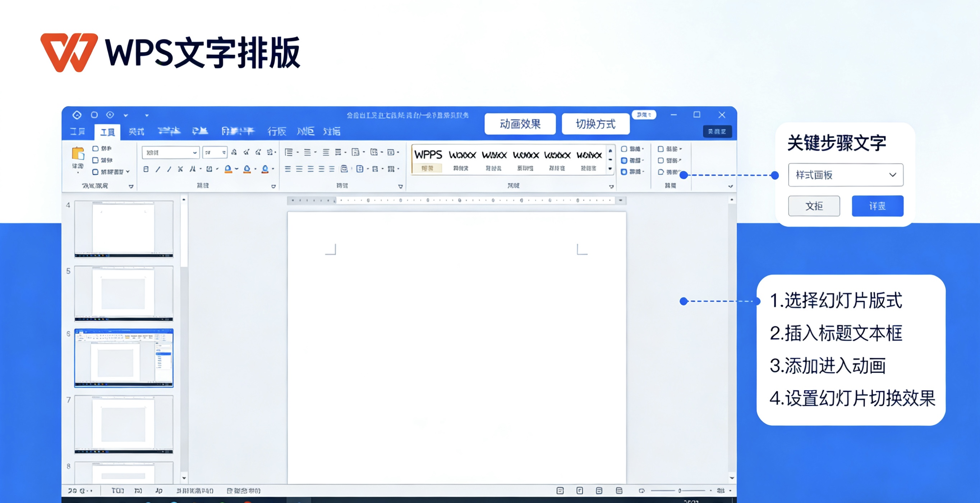The width and height of the screenshot is (980, 503).
Task: Check the top option in the rightmost ribbon group
Action: (x=661, y=149)
